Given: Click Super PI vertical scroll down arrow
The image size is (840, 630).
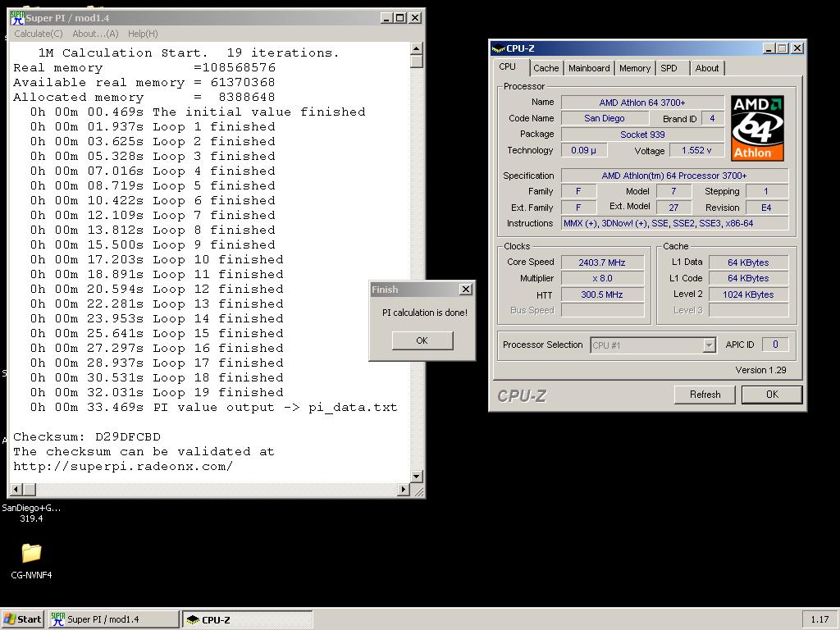Looking at the screenshot, I should pyautogui.click(x=417, y=476).
